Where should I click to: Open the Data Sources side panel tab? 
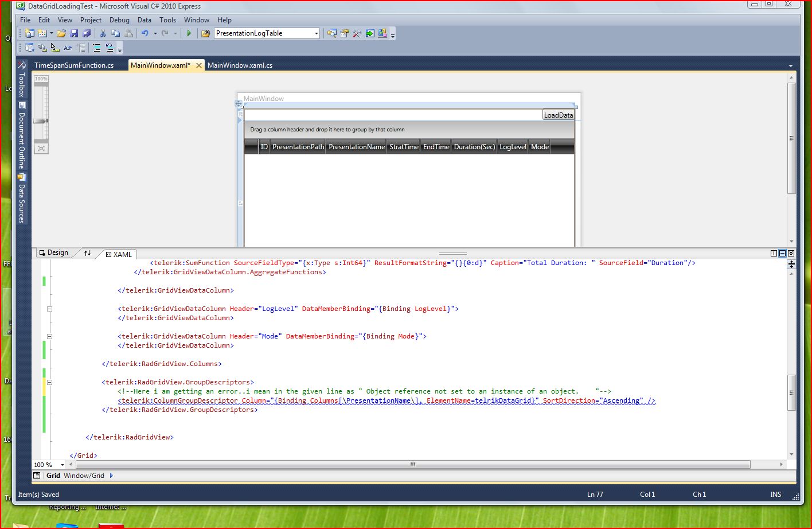click(x=22, y=199)
